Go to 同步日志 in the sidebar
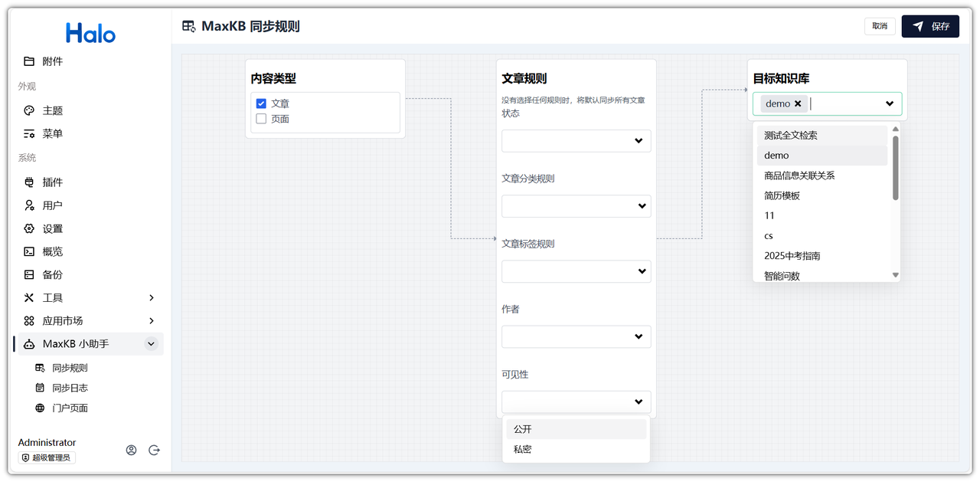980x482 pixels. pos(70,388)
